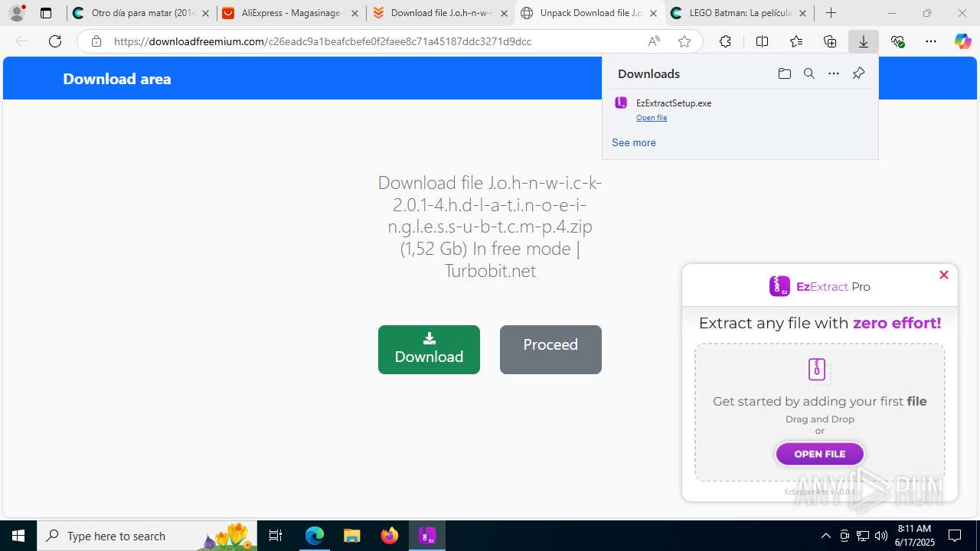The image size is (980, 551).
Task: Open Browser essentials icon
Action: pos(897,41)
